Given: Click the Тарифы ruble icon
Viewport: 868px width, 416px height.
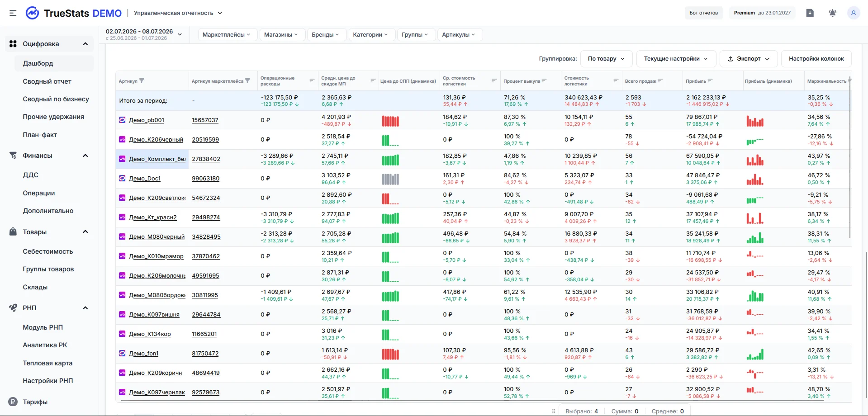Looking at the screenshot, I should 13,402.
